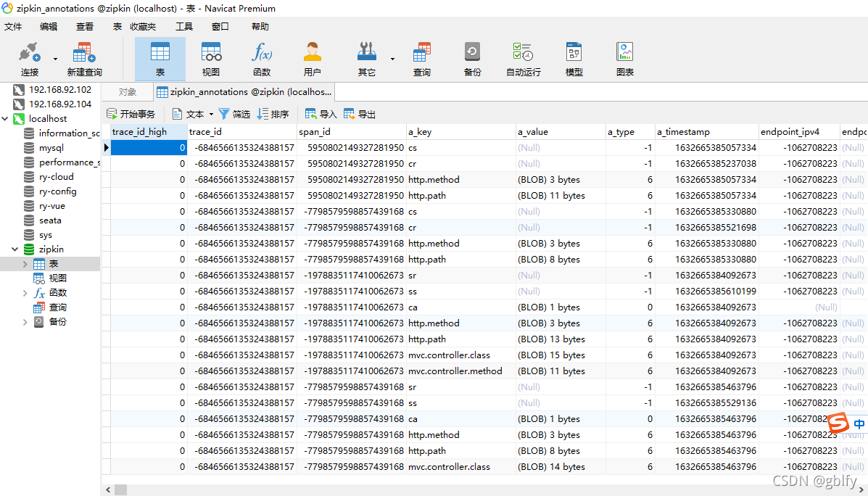Open the Query (查询) toolbar icon
Image resolution: width=868 pixels, height=496 pixels.
click(422, 59)
